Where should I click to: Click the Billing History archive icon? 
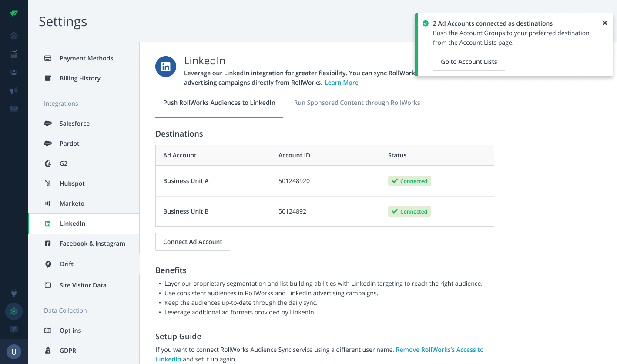[x=48, y=78]
